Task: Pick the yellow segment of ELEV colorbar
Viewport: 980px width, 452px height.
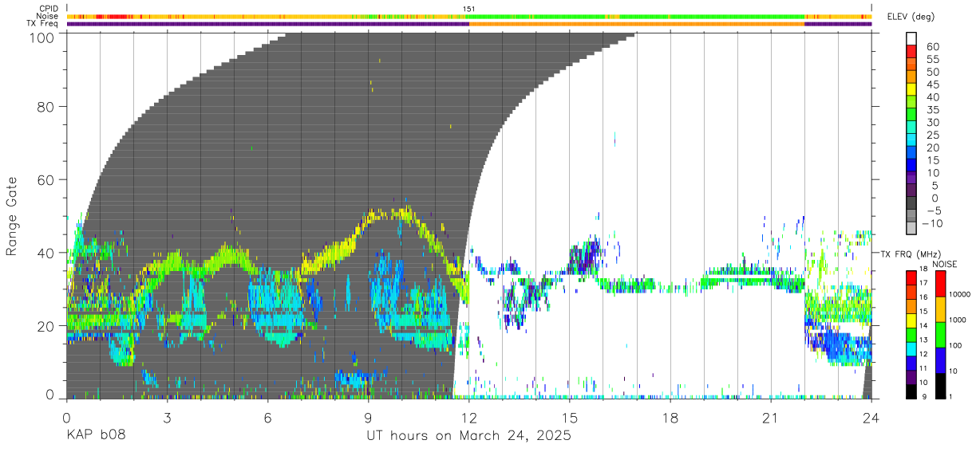Action: point(911,90)
